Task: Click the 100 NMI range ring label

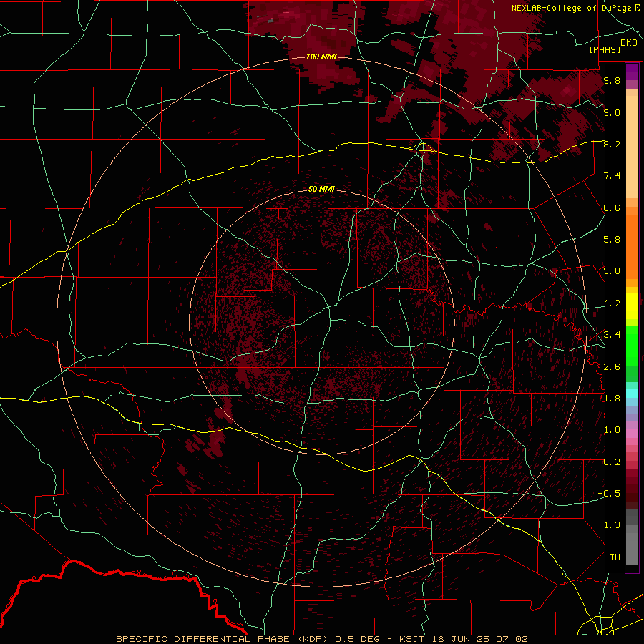Action: [x=321, y=57]
